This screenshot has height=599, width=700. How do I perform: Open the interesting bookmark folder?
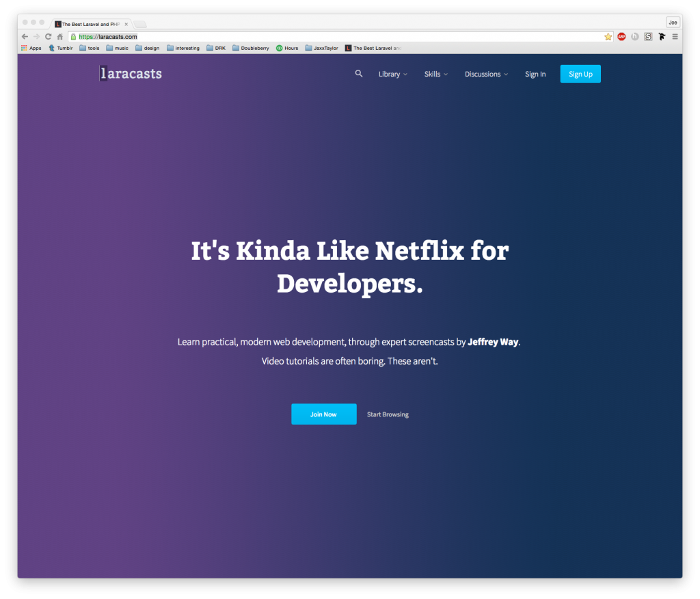[x=183, y=48]
